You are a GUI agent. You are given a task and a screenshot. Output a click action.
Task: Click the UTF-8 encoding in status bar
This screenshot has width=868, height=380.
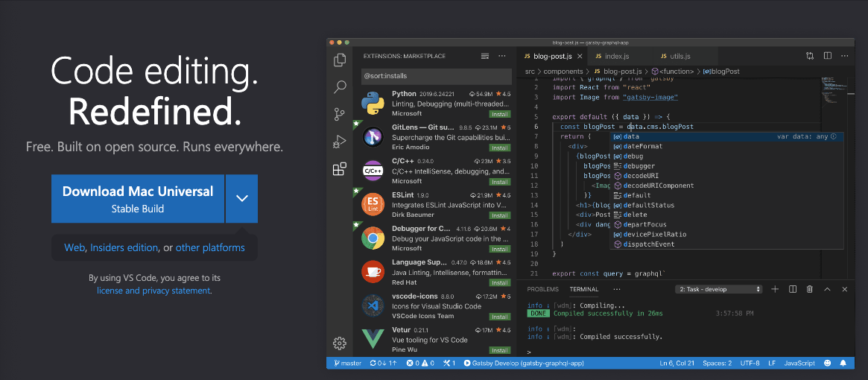point(750,364)
